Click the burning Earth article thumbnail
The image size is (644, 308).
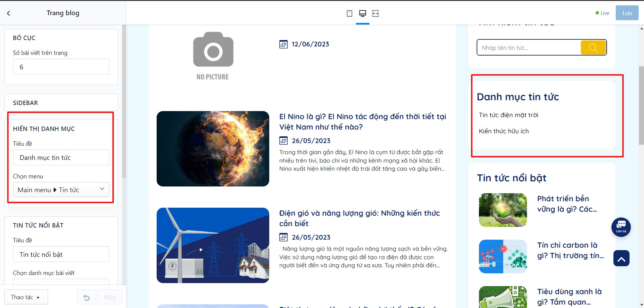tap(213, 149)
